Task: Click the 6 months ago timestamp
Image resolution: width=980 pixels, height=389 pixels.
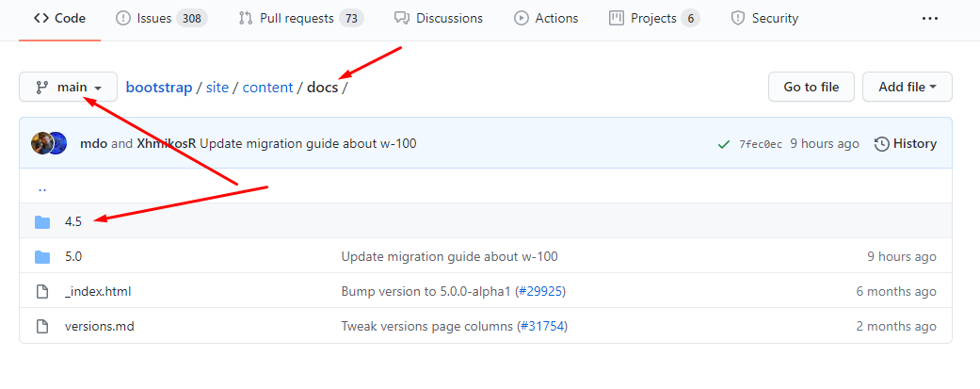Action: pyautogui.click(x=896, y=291)
